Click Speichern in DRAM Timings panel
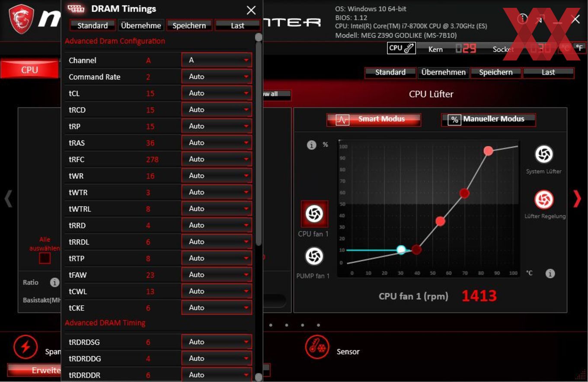The height and width of the screenshot is (382, 588). 189,26
